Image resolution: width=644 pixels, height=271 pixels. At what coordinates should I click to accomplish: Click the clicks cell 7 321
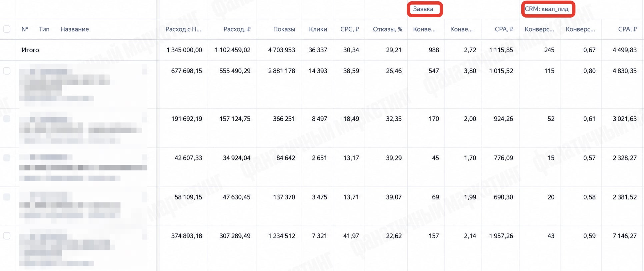coord(320,236)
